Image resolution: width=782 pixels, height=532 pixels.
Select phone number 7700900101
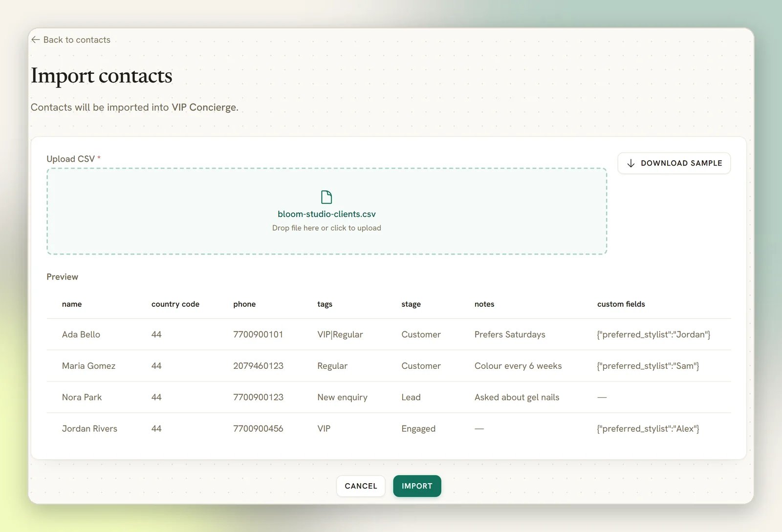258,335
